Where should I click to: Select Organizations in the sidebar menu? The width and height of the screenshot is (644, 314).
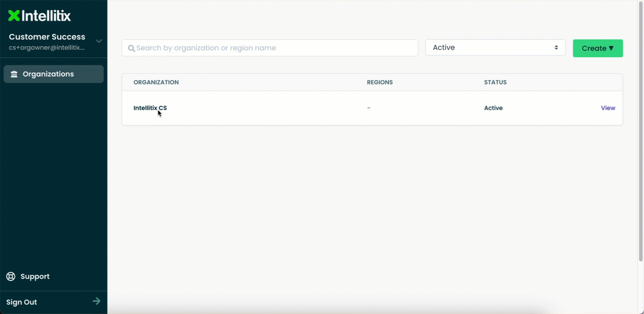48,74
